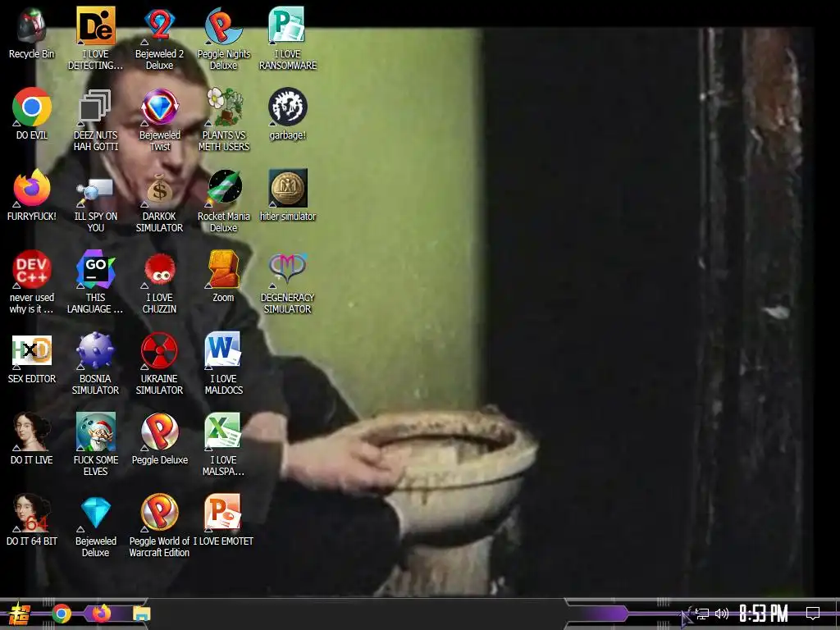Launch the Chrome shortcut labeled DO EVIL
This screenshot has height=630, width=840.
pos(32,107)
